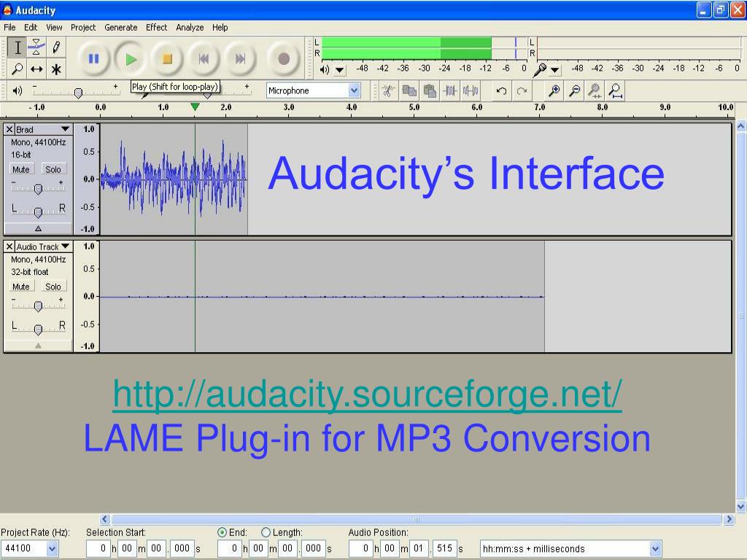
Task: Solo the Audio Track
Action: coord(53,286)
